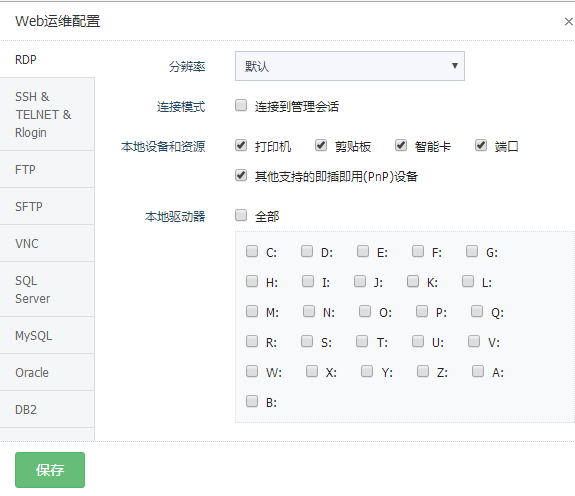575x496 pixels.
Task: Select the VNC tab
Action: click(x=47, y=243)
